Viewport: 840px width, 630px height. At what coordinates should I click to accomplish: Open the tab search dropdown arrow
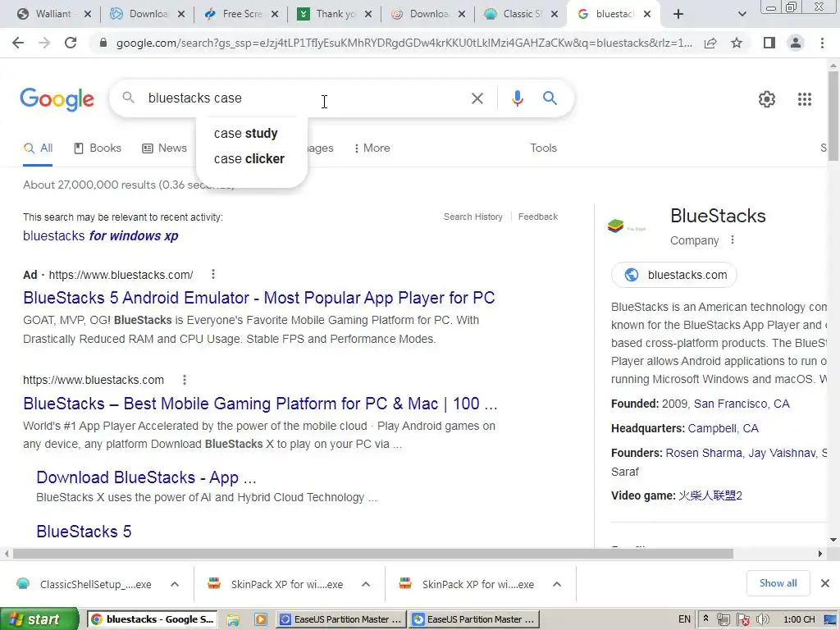click(x=742, y=14)
